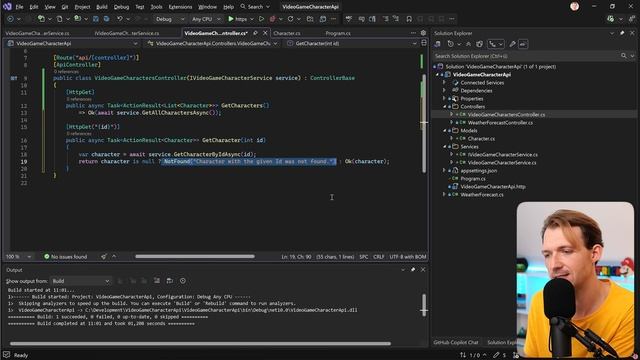Click Collapse All icon in Solution Explorer
Image resolution: width=640 pixels, height=360 pixels.
click(x=469, y=44)
